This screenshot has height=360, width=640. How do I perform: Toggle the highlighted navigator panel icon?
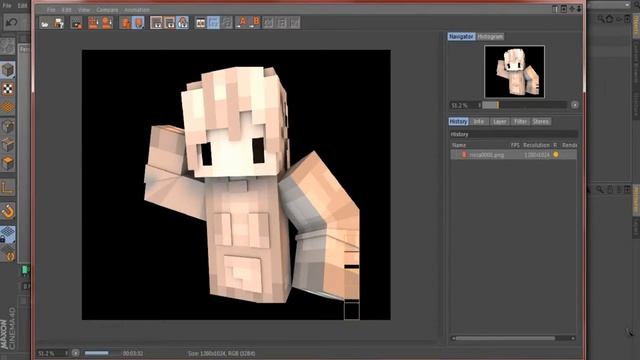pyautogui.click(x=213, y=23)
